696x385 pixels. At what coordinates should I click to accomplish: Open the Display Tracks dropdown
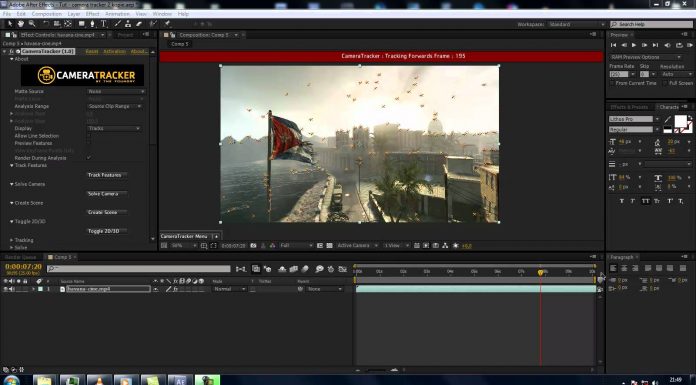(x=114, y=128)
